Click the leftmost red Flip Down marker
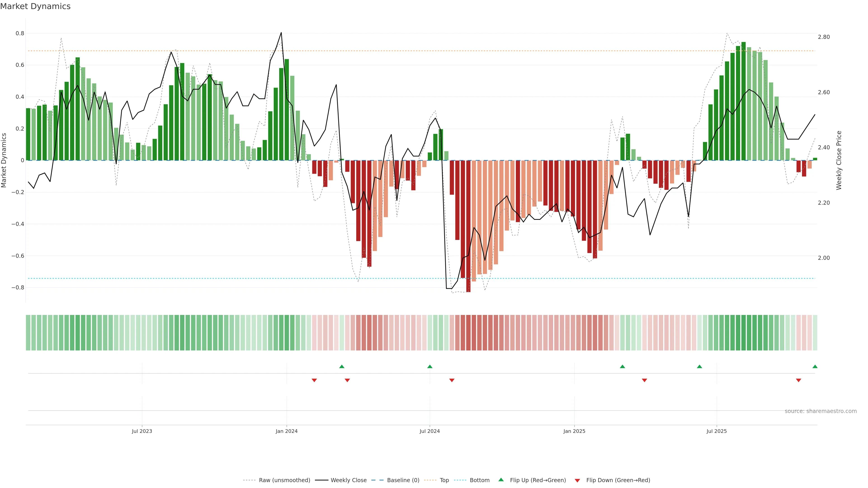The width and height of the screenshot is (868, 488). point(314,380)
